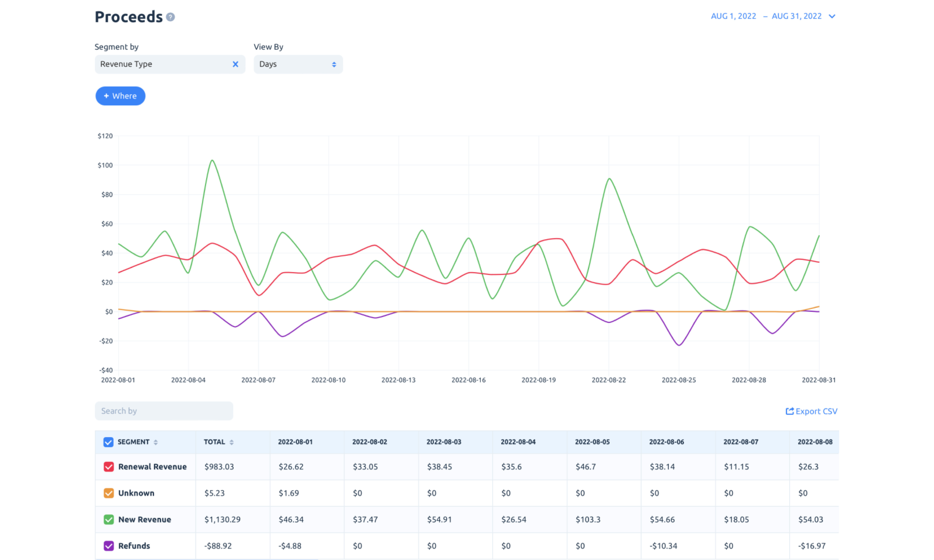Uncheck the Refunds series checkbox
Viewport: 934px width, 560px height.
coord(109,546)
